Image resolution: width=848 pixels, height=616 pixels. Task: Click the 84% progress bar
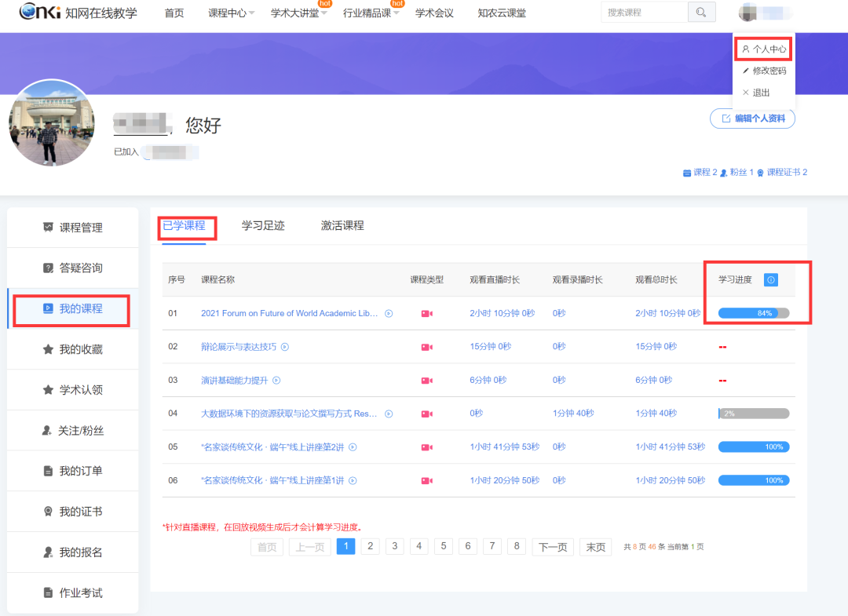click(x=753, y=313)
